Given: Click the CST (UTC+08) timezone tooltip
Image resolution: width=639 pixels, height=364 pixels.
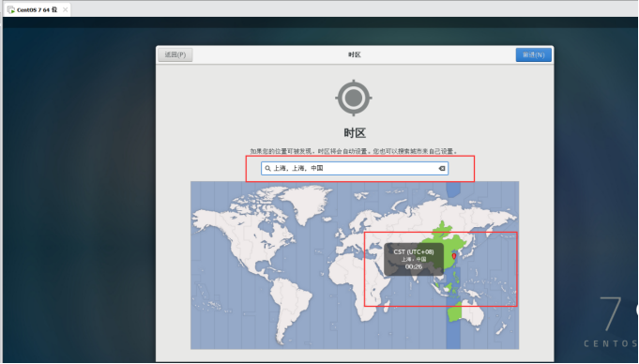Looking at the screenshot, I should pyautogui.click(x=414, y=259).
